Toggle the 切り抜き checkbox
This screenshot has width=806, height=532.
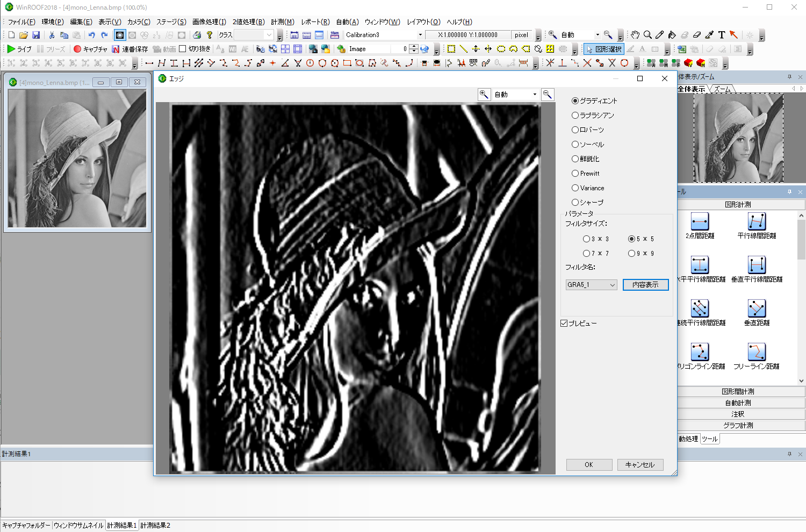tap(182, 49)
